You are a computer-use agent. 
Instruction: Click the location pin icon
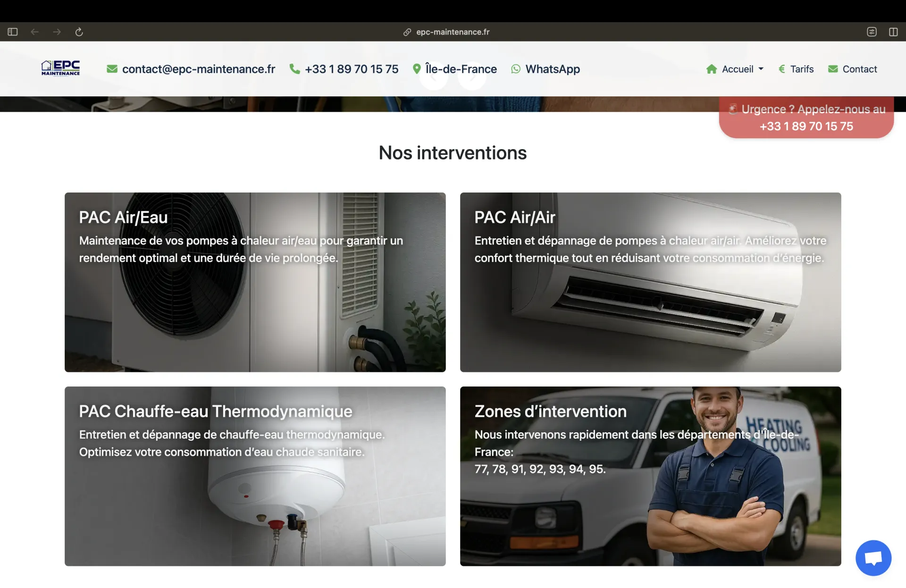coord(417,69)
